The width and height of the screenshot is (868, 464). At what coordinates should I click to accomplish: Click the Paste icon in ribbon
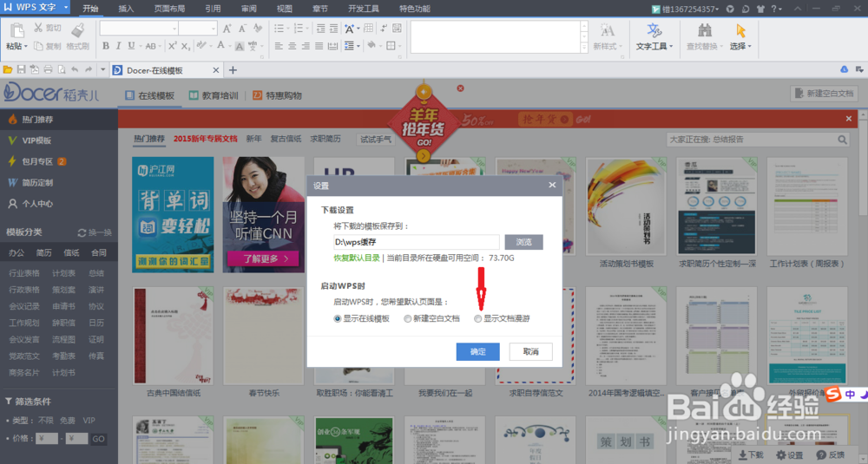coord(16,30)
